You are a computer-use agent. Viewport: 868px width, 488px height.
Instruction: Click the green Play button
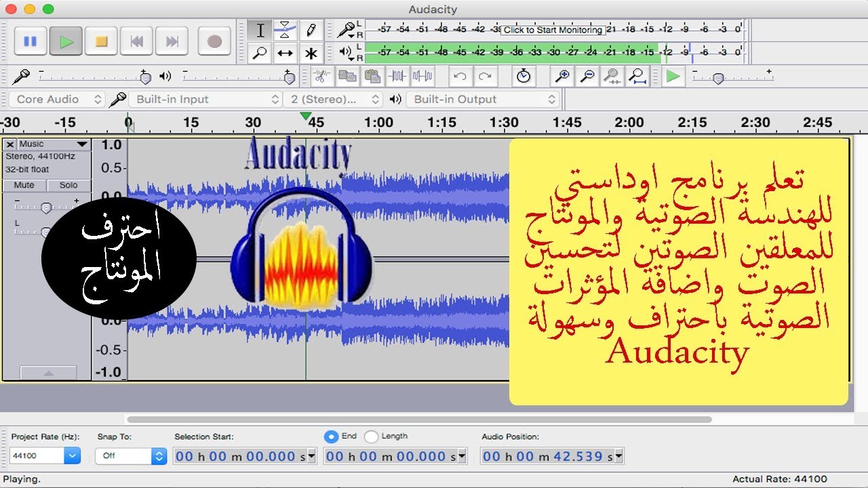pyautogui.click(x=66, y=41)
